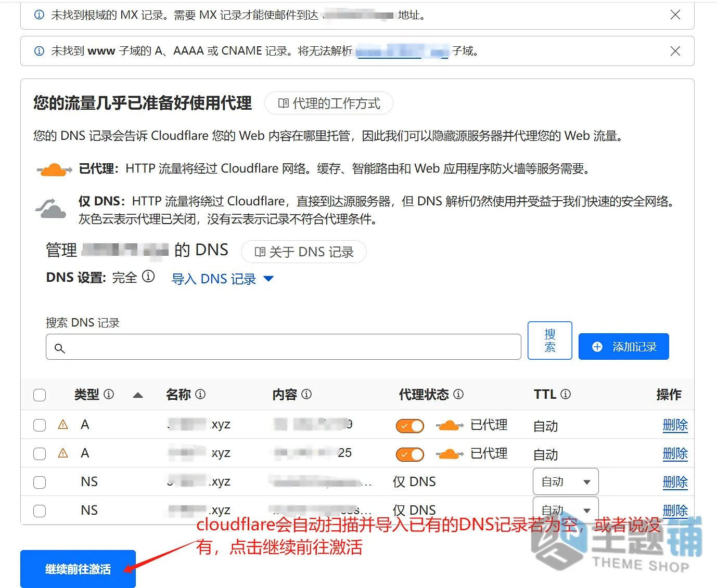Click the 操作 column header
This screenshot has width=717, height=588.
[669, 395]
